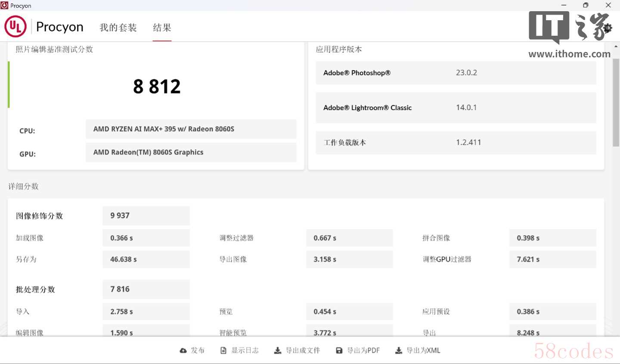Screen dimensions: 620x364
Task: Restore down the Procyon window
Action: click(x=586, y=5)
